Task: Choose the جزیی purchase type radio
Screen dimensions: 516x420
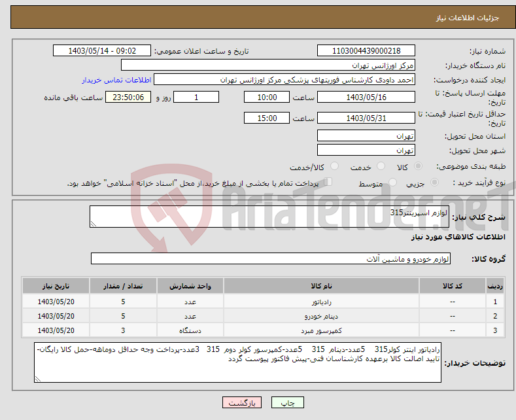Action: (434, 182)
